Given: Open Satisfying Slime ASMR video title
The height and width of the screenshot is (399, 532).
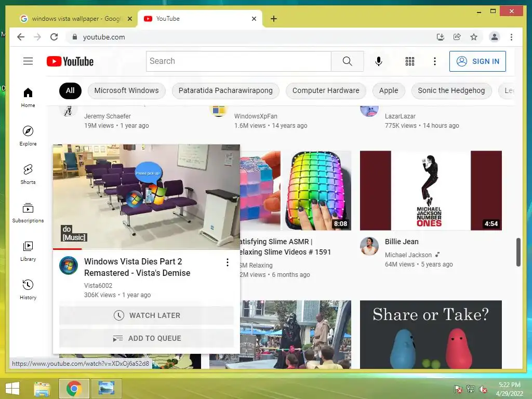Looking at the screenshot, I should click(284, 247).
